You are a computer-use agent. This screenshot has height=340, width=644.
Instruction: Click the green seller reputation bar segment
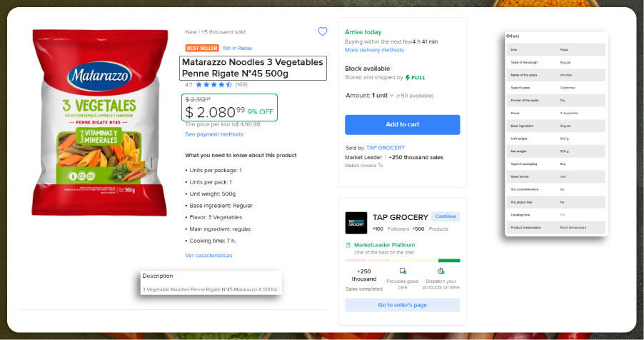click(x=449, y=260)
